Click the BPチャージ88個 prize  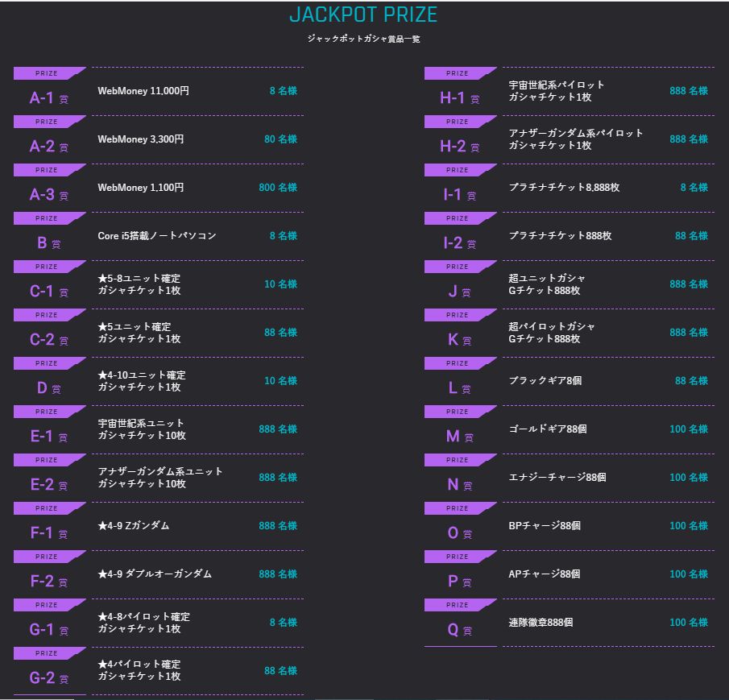545,526
